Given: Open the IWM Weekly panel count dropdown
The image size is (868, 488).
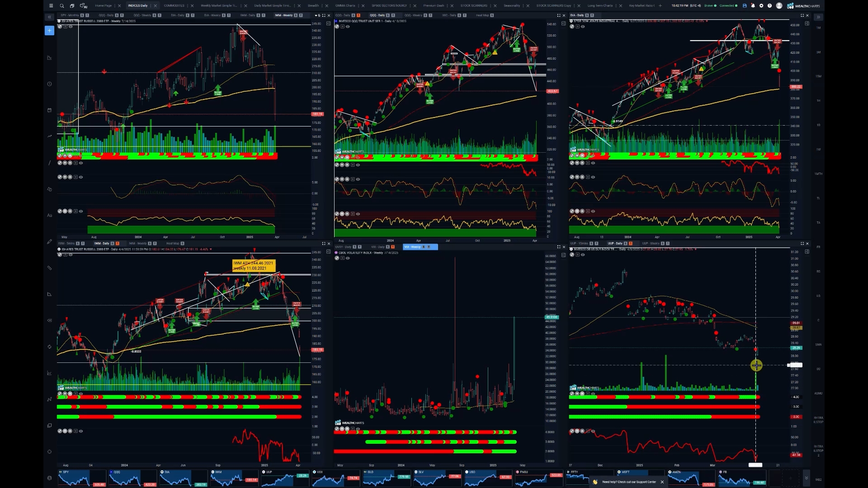Looking at the screenshot, I should pyautogui.click(x=317, y=15).
